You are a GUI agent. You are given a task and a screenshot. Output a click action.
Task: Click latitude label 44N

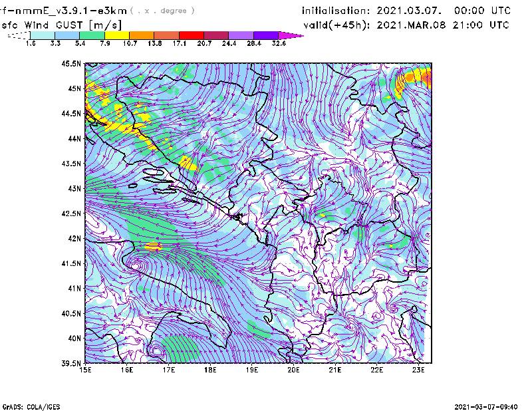(74, 138)
